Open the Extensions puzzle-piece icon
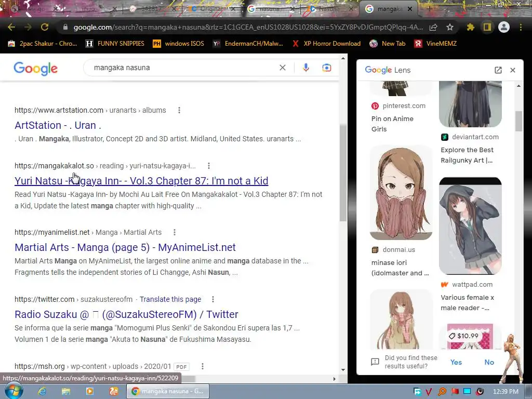Image resolution: width=532 pixels, height=399 pixels. tap(470, 27)
